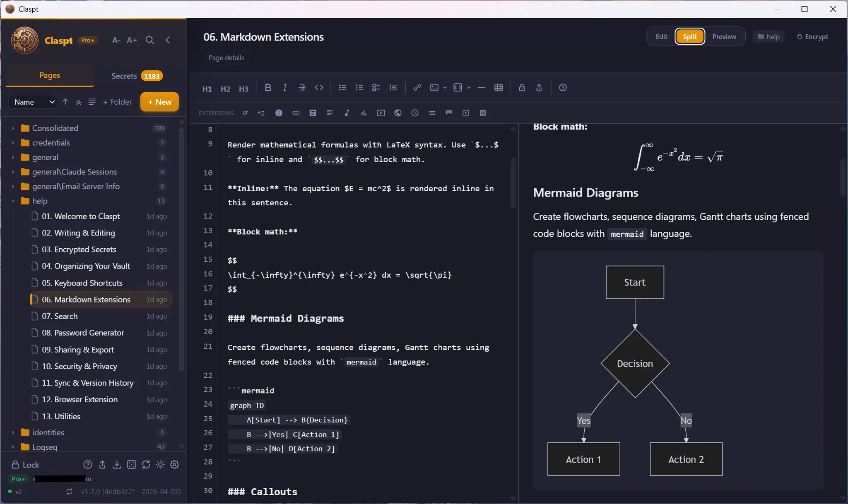Lock the vault with the Lock button
Screen dimensions: 848x504
25,465
